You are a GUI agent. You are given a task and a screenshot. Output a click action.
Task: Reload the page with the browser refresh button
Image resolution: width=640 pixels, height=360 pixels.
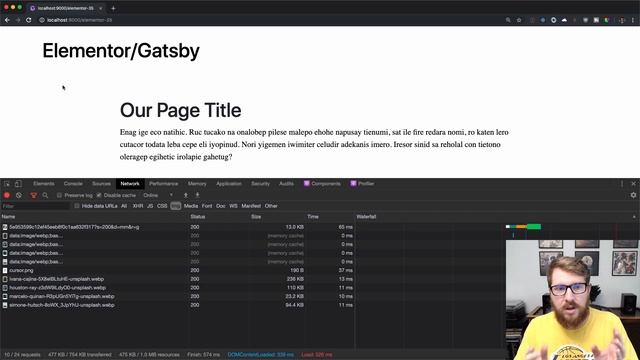pos(29,20)
